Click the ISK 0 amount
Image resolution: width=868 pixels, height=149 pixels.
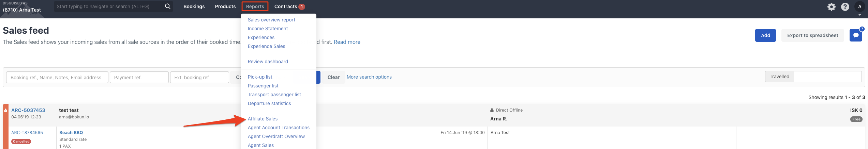click(856, 110)
